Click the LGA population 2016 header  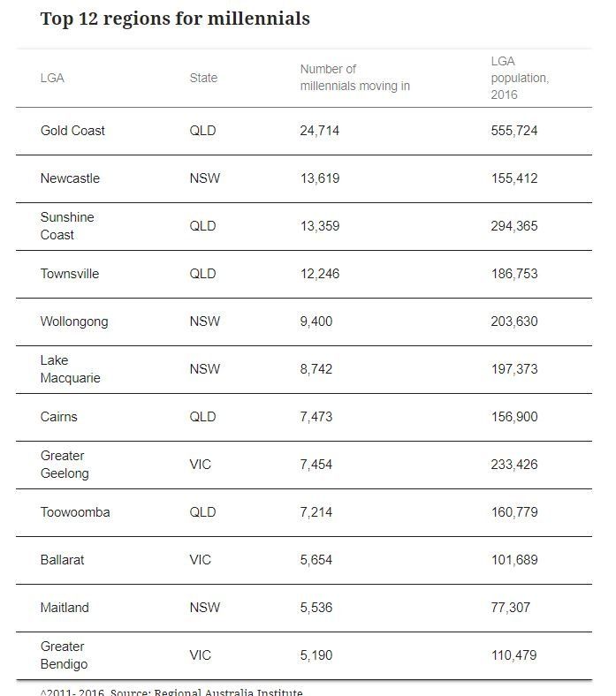pos(520,78)
